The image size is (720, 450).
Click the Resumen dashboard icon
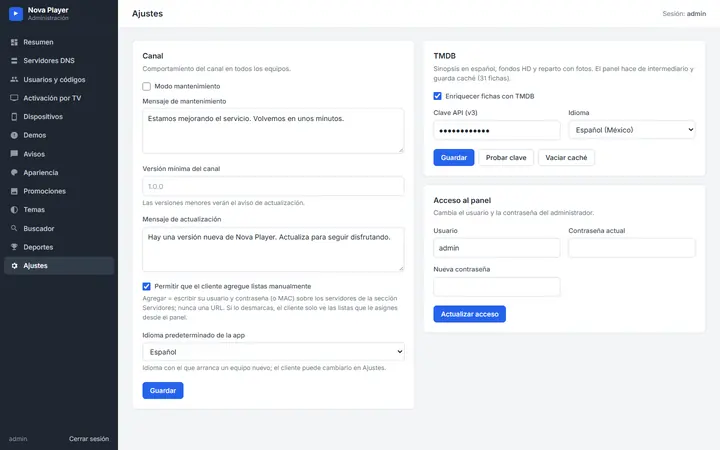pyautogui.click(x=14, y=42)
